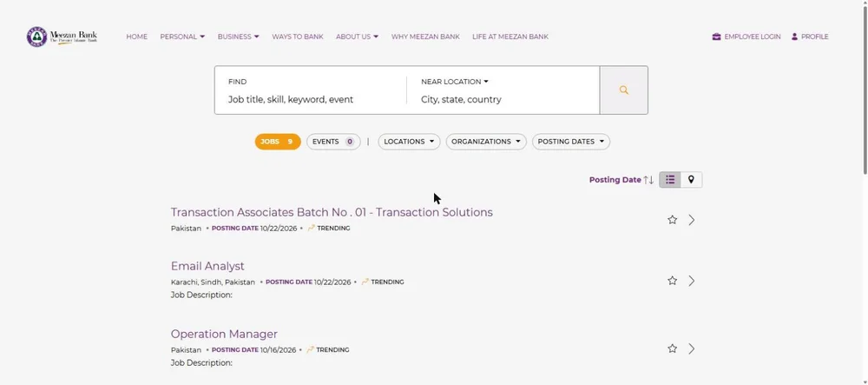Click the Posting Date sort label
The width and height of the screenshot is (868, 385).
(615, 180)
